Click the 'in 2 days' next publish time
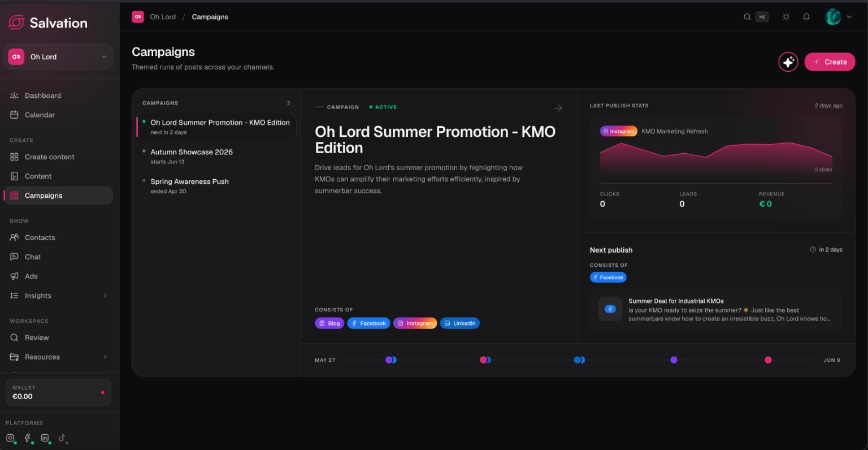 coord(826,250)
